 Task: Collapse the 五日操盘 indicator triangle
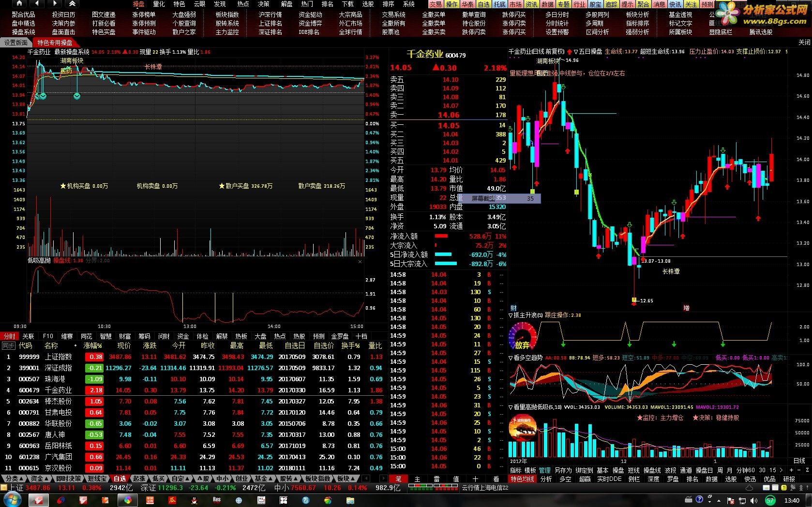[x=576, y=51]
